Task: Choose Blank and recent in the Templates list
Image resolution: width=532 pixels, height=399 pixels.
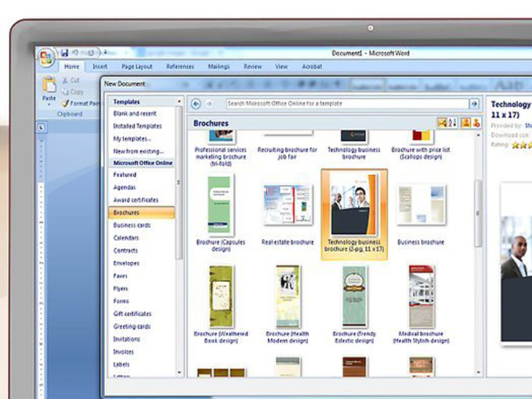Action: [x=134, y=113]
